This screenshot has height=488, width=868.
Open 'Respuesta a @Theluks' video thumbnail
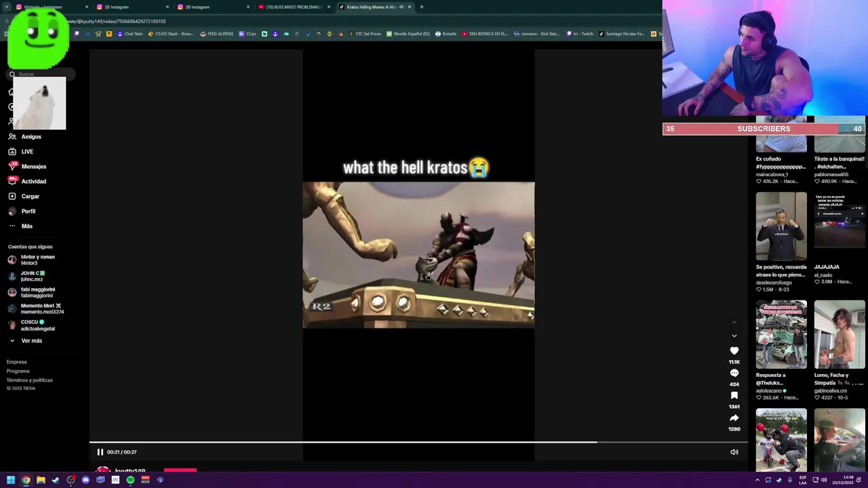click(x=781, y=334)
